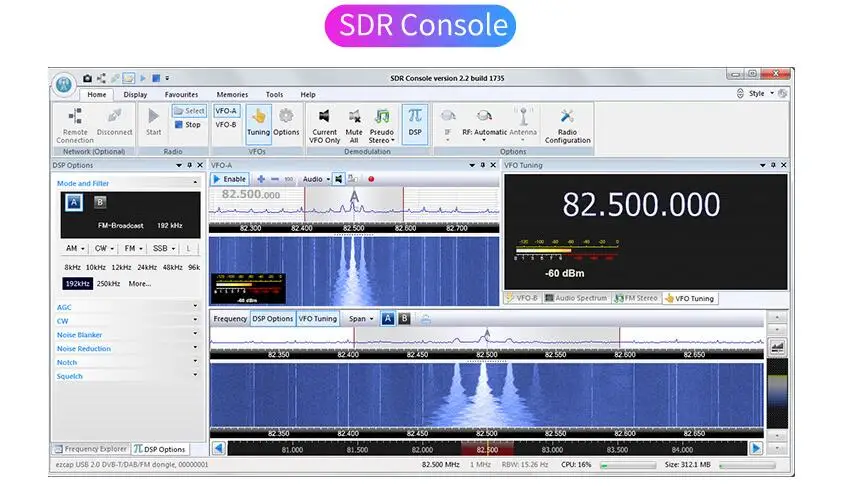The height and width of the screenshot is (495, 848).
Task: Click the 82.500.000 frequency display in VFO Tuning
Action: pos(641,204)
